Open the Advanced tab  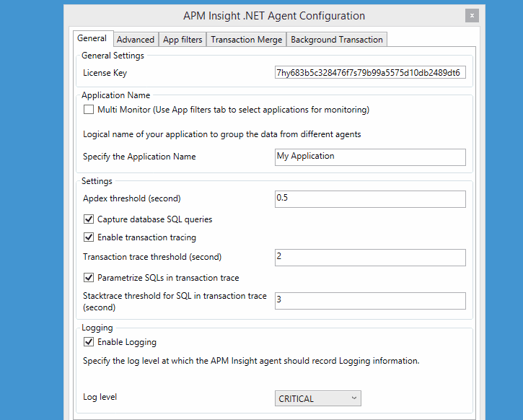pos(136,40)
